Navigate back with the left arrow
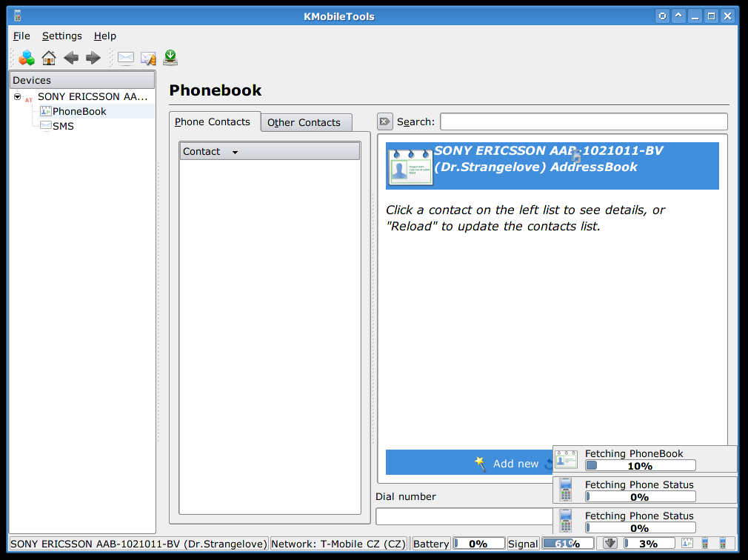Image resolution: width=748 pixels, height=560 pixels. tap(71, 59)
